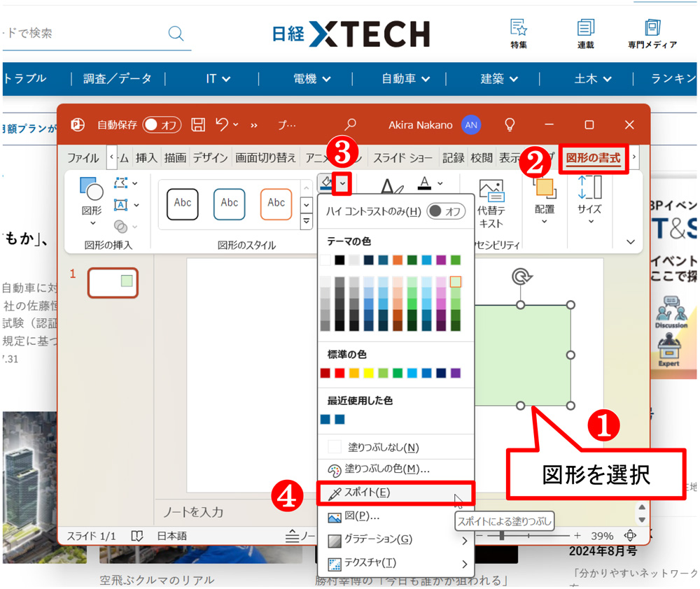Click the Edit Shape icon
Viewport: 700px width, 589px height.
120,183
